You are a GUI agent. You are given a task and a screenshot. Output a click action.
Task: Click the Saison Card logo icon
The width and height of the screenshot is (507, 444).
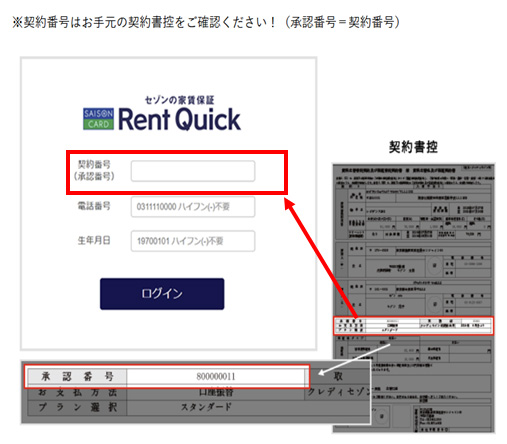click(x=98, y=119)
